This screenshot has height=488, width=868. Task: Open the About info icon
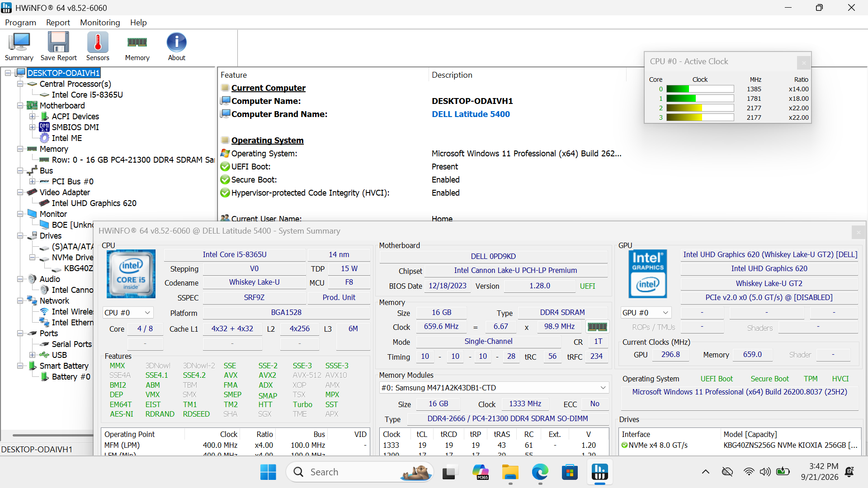pyautogui.click(x=176, y=47)
